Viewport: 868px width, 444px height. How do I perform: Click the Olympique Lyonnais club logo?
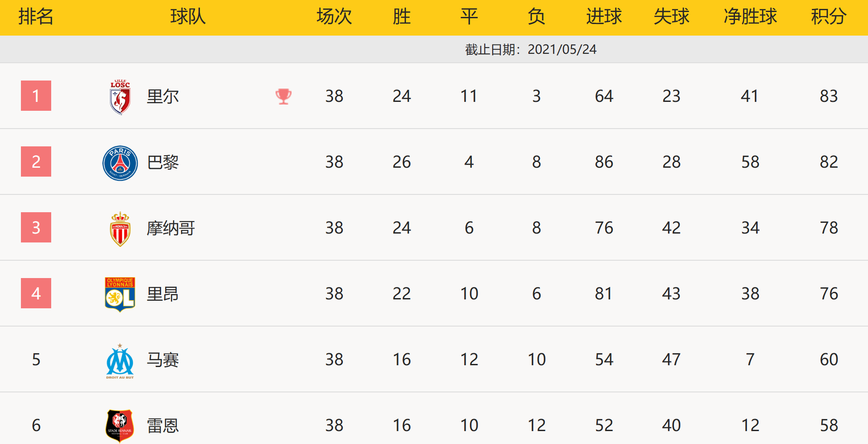coord(120,295)
